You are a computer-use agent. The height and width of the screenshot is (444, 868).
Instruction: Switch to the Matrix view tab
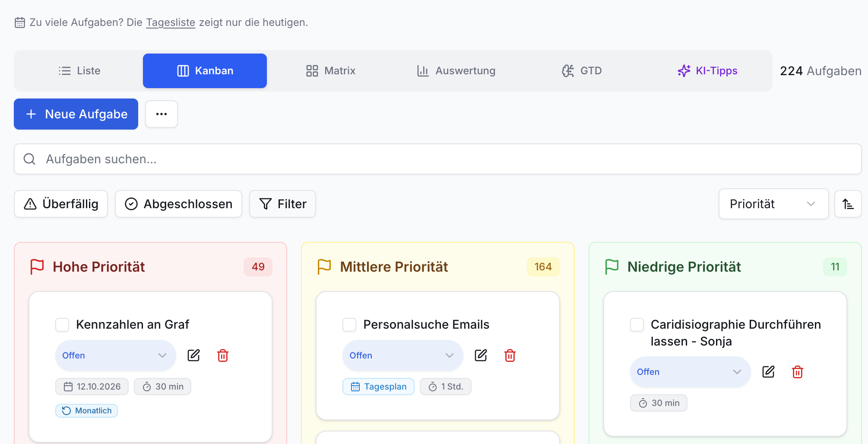(330, 71)
